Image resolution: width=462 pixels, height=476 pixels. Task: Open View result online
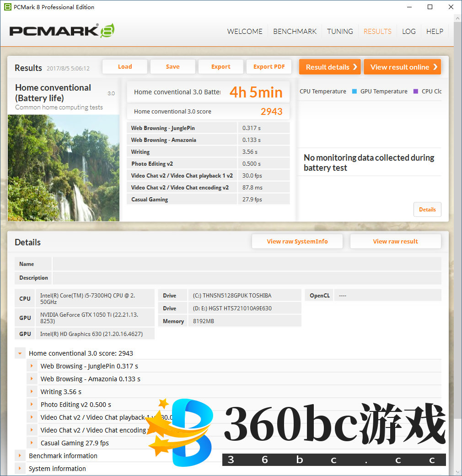[402, 67]
